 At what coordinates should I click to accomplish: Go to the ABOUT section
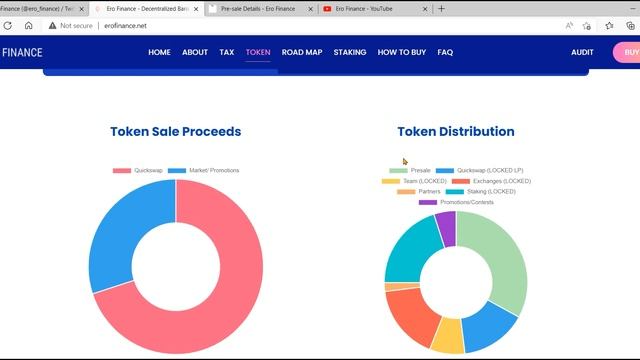click(195, 52)
